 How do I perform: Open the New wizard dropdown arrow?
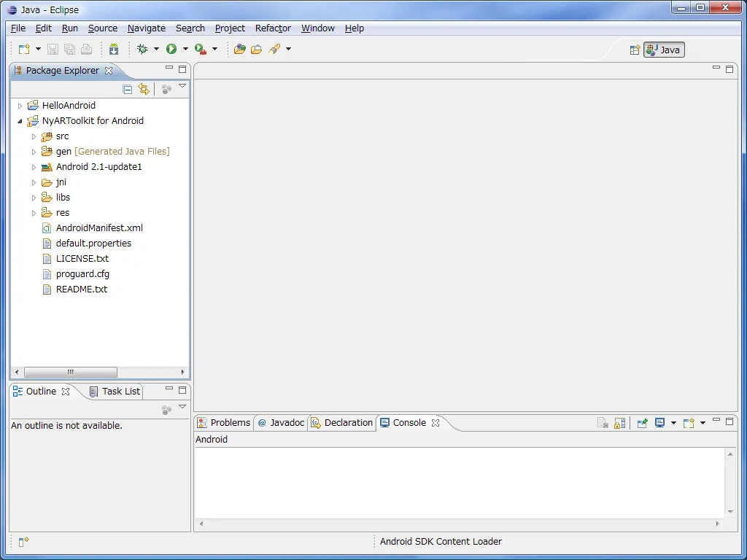(x=38, y=49)
